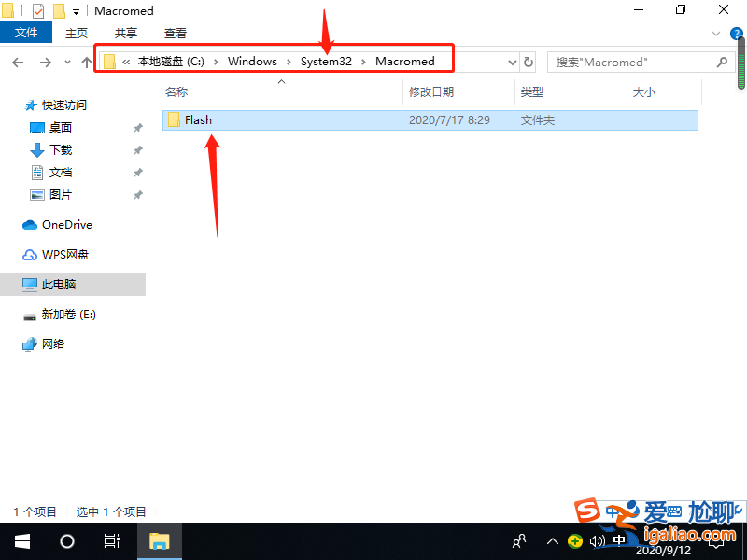This screenshot has height=560, width=747.
Task: Collapse the 名称 column sort chevron
Action: 281,82
